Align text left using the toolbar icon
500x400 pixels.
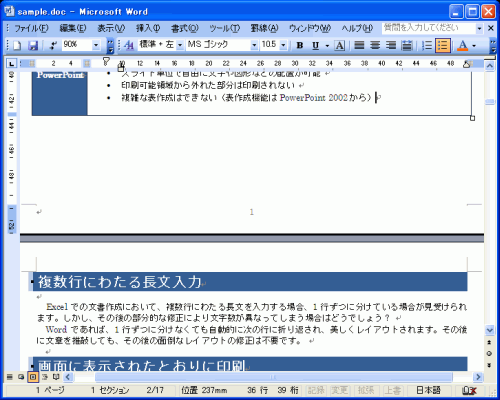[x=359, y=45]
